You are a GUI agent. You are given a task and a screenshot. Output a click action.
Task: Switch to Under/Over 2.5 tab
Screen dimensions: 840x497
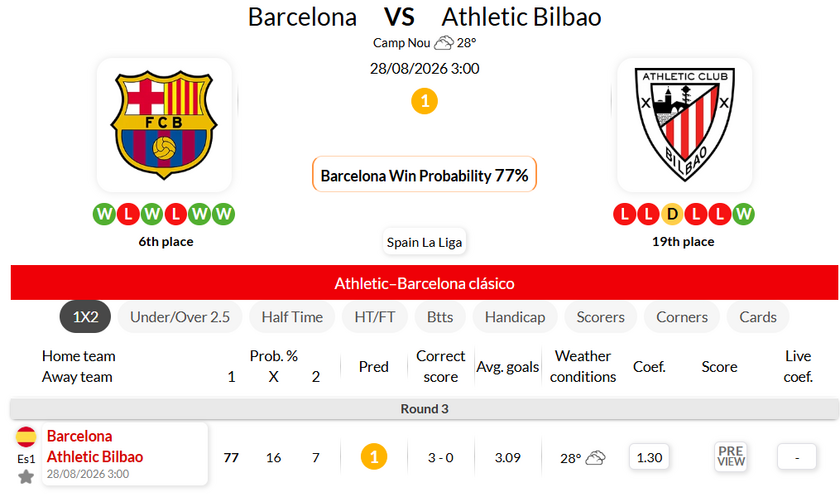(x=180, y=317)
